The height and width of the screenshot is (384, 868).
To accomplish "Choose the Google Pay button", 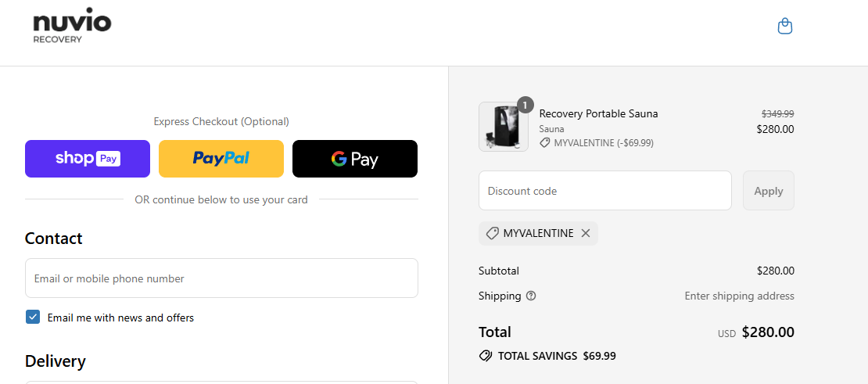I will [355, 159].
